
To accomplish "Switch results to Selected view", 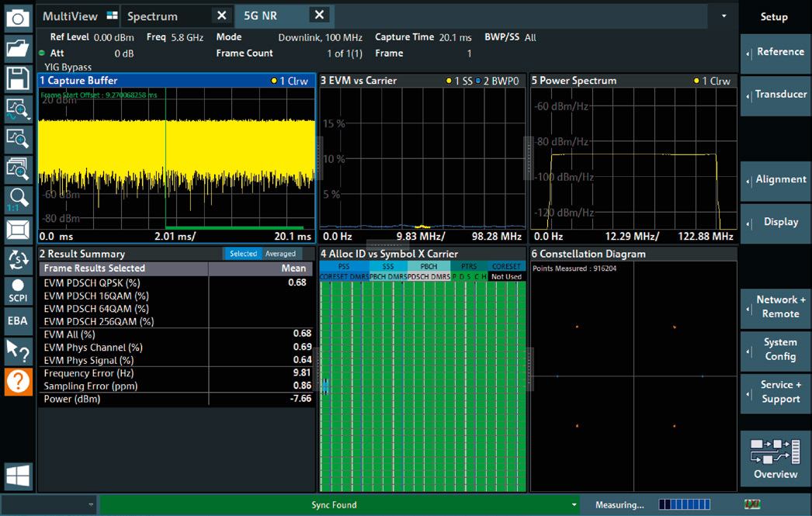I will pyautogui.click(x=243, y=254).
